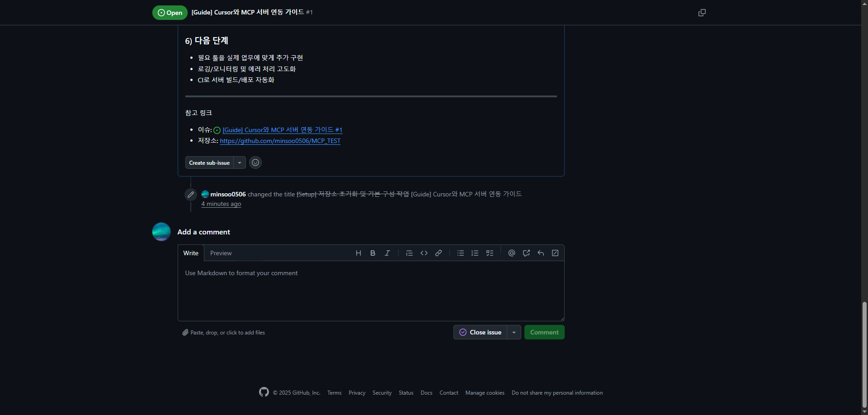Insert code formatting with angle brackets icon
The height and width of the screenshot is (415, 868).
click(x=424, y=253)
